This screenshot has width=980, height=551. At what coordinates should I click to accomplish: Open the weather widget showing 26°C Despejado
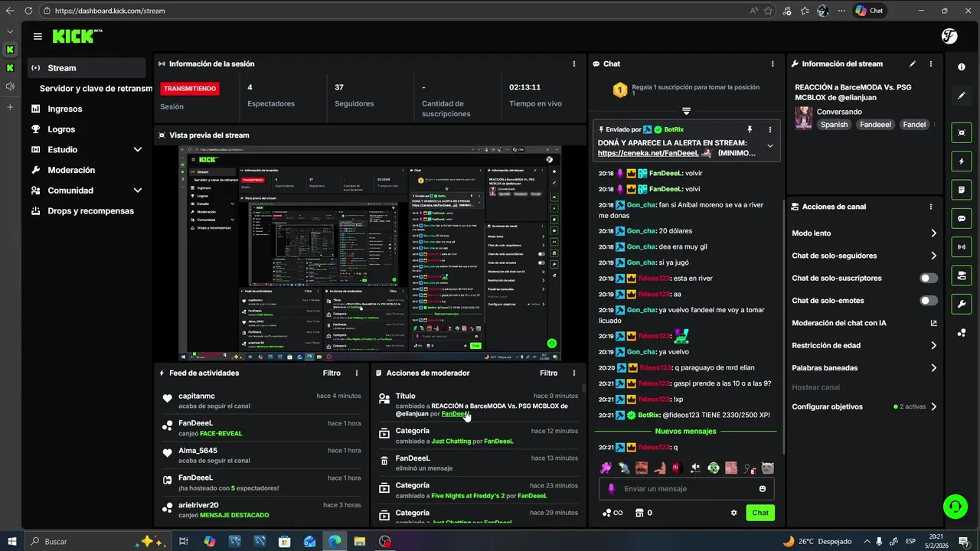coord(817,541)
